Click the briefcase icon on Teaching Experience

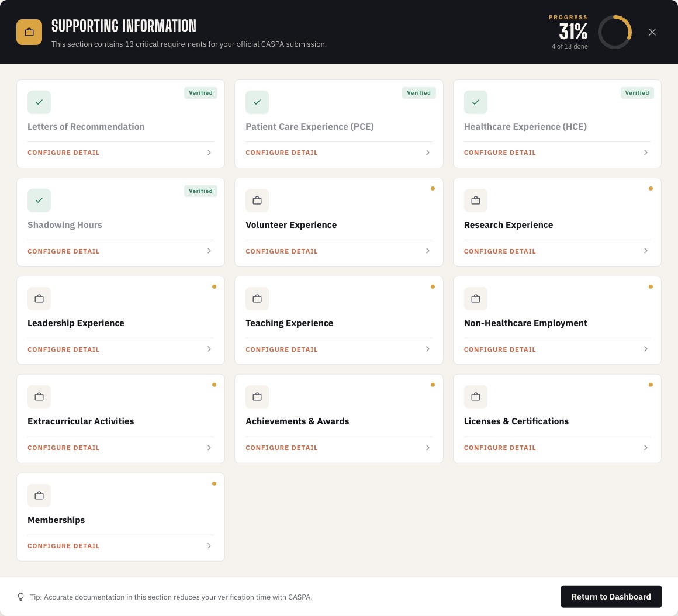click(257, 298)
